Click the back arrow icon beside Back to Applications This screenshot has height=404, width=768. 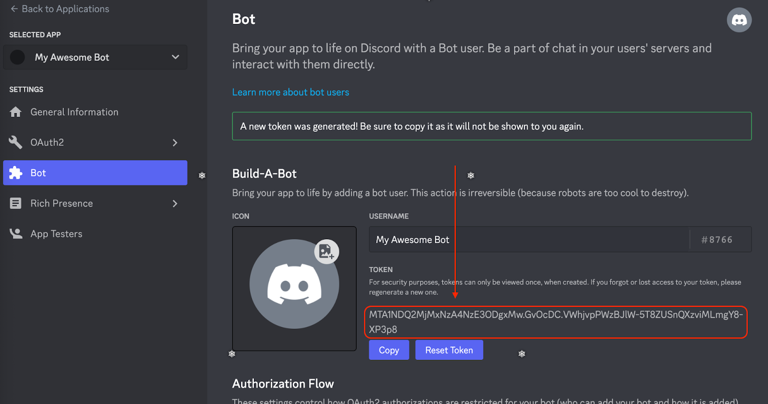pos(14,9)
